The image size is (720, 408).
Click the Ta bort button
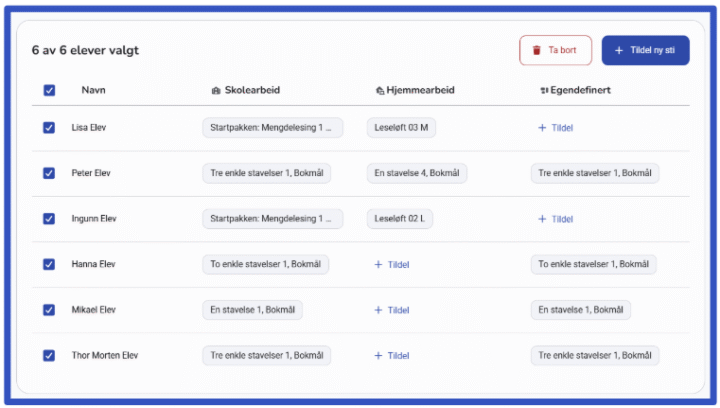(x=556, y=50)
